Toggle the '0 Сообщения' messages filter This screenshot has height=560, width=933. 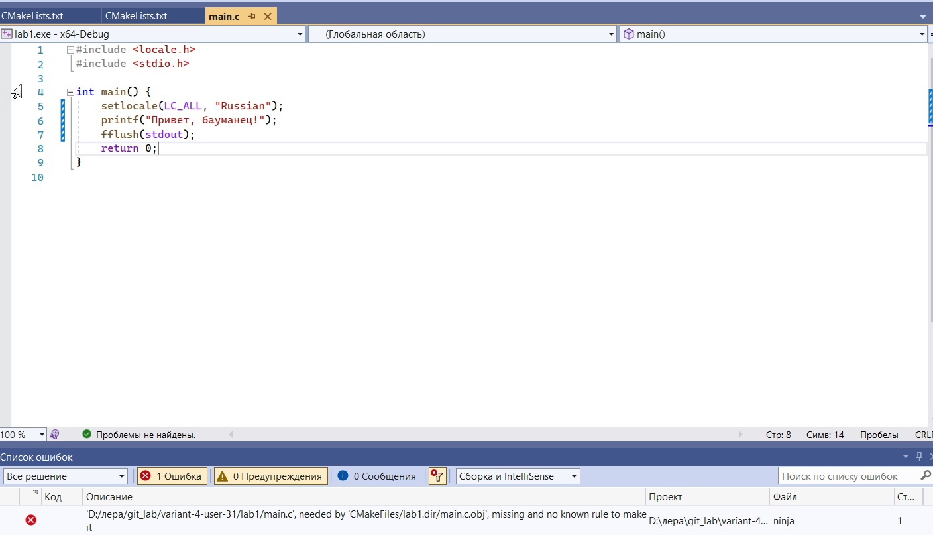(377, 476)
